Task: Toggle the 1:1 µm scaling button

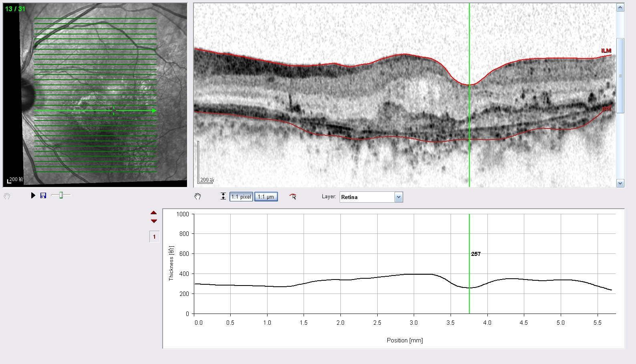Action: [x=266, y=197]
